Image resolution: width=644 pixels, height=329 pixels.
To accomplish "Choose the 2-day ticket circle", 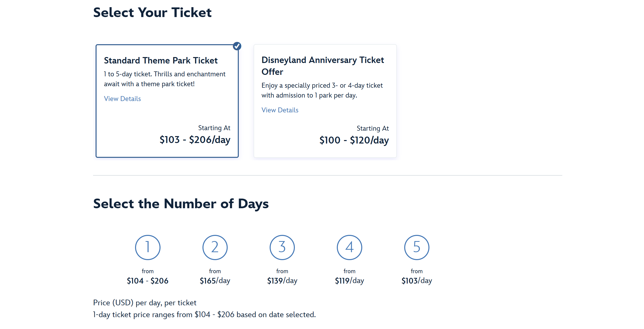I will point(215,247).
